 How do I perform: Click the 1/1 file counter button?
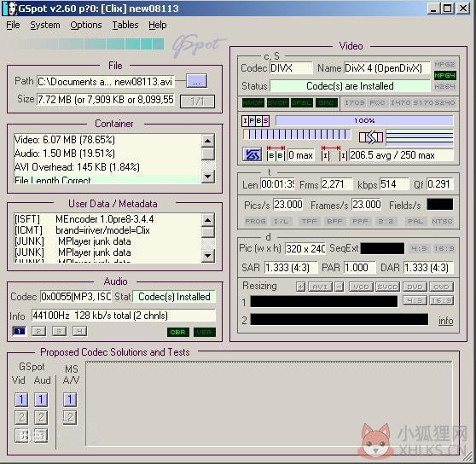click(197, 101)
